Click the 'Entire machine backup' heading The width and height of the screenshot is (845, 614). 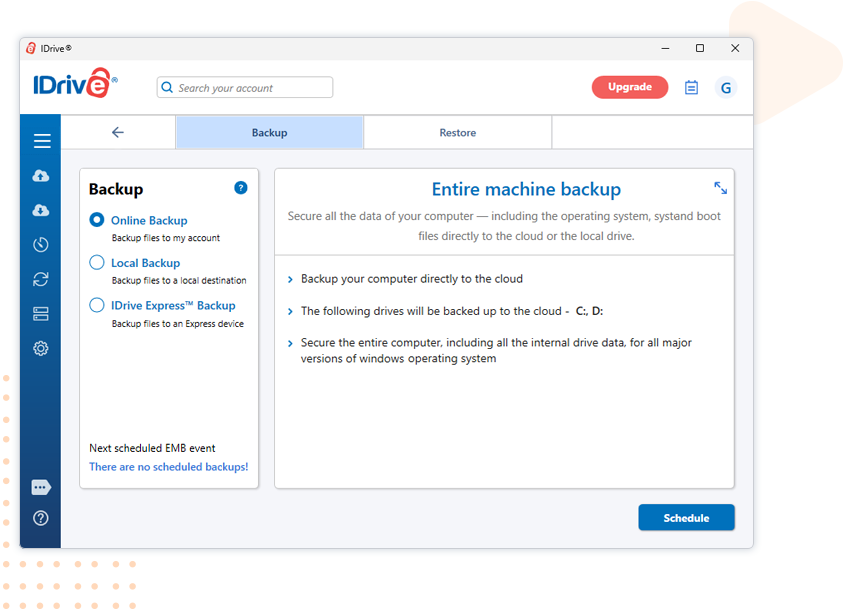point(526,189)
